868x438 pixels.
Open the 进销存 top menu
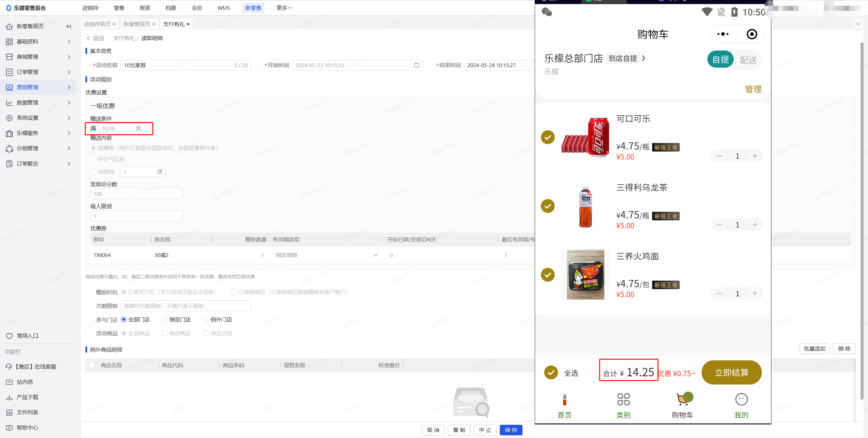tap(90, 8)
